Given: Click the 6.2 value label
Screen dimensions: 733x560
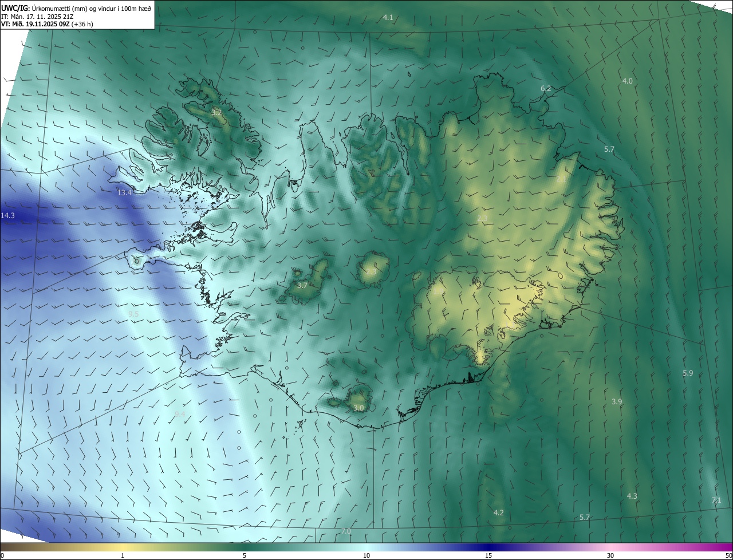Looking at the screenshot, I should [546, 88].
